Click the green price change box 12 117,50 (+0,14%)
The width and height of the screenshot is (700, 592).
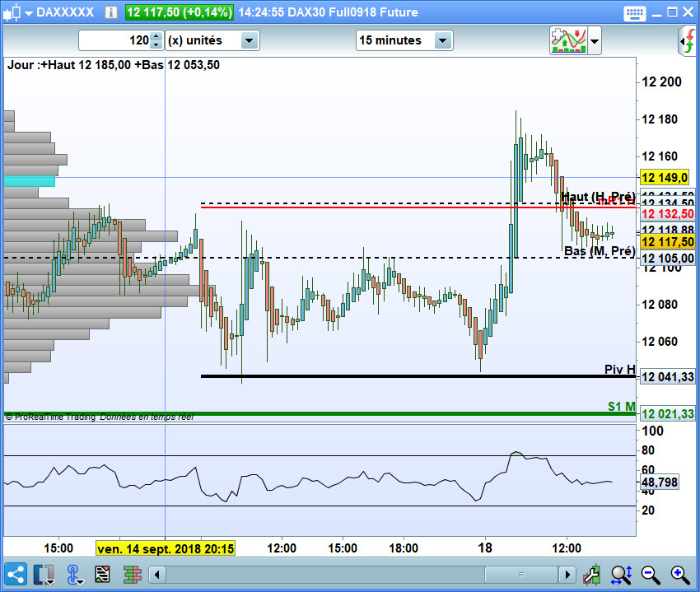(179, 12)
